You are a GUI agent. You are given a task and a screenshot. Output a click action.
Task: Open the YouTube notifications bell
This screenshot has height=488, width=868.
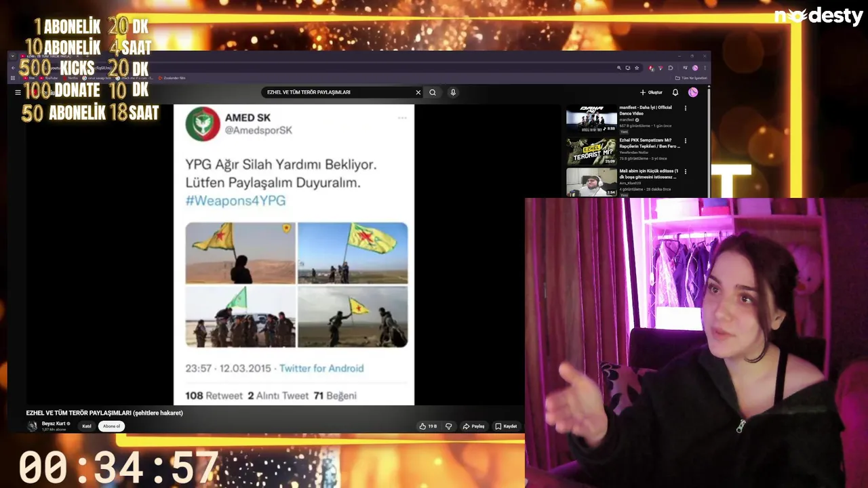[675, 92]
